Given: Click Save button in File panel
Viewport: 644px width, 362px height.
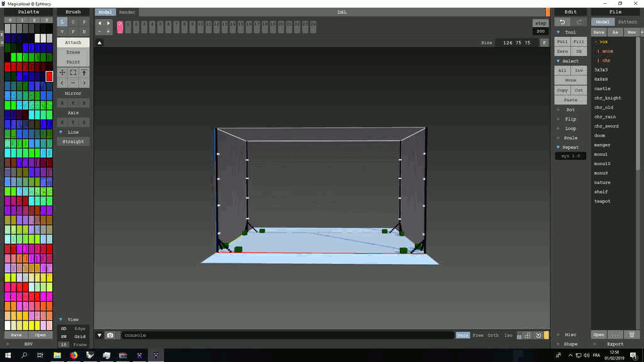Looking at the screenshot, I should coord(599,32).
